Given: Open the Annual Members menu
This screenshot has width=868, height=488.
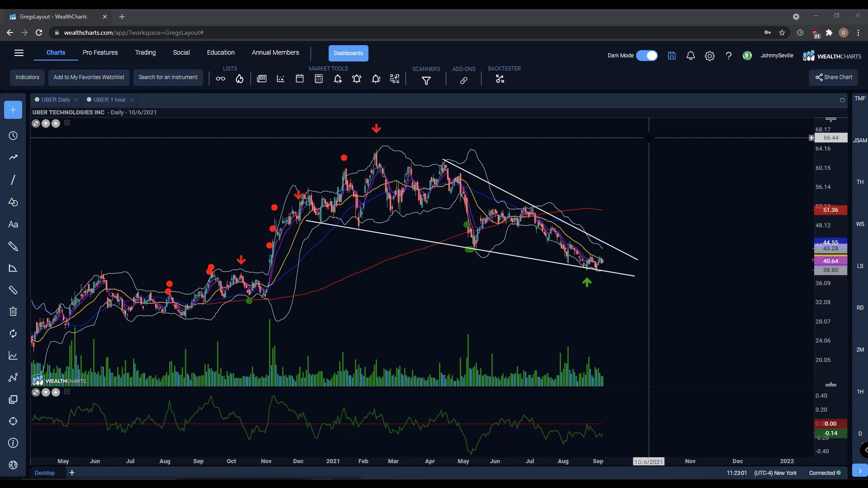Looking at the screenshot, I should 275,52.
